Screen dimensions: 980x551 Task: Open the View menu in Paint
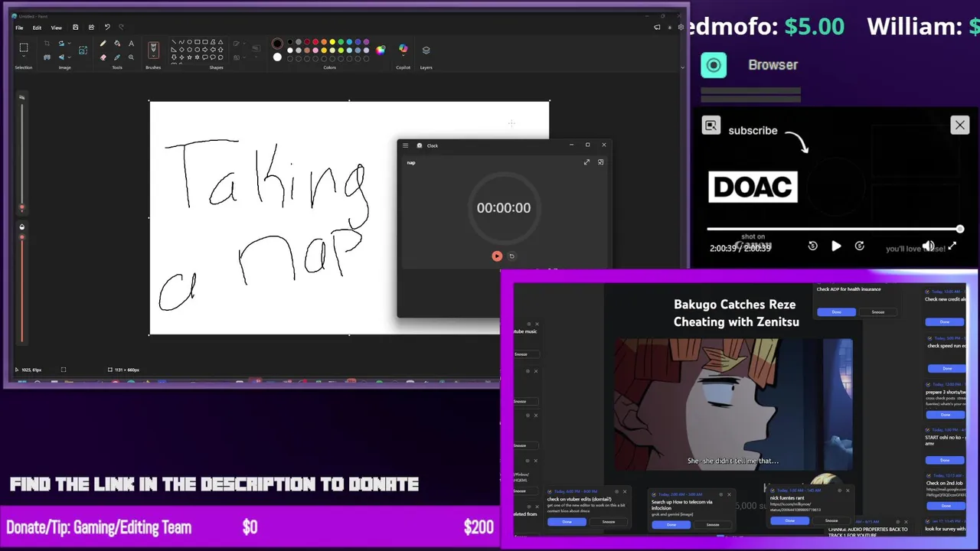57,28
